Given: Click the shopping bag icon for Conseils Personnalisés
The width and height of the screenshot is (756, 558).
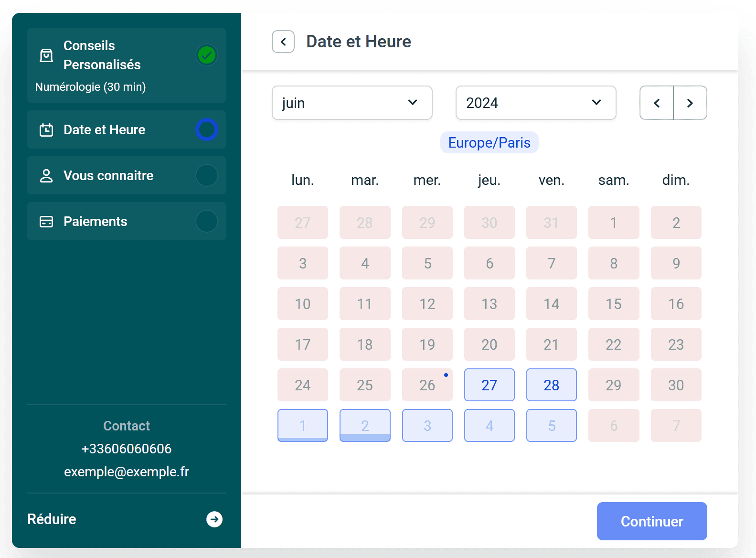Looking at the screenshot, I should [46, 55].
